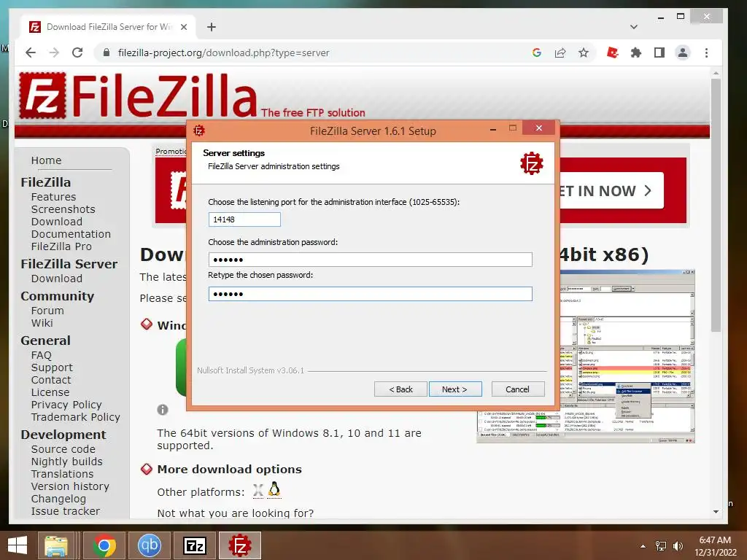Screen dimensions: 747x560
Task: Open the tab search chevron
Action: pos(634,27)
